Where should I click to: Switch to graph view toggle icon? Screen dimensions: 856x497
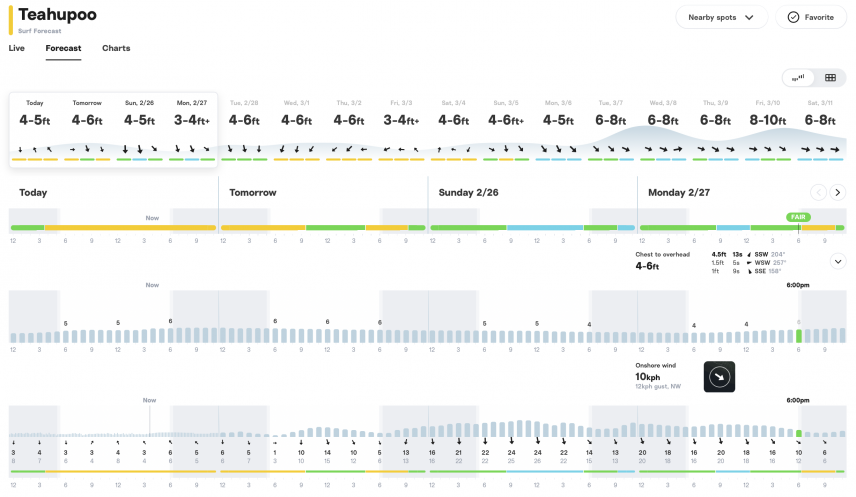(x=798, y=78)
